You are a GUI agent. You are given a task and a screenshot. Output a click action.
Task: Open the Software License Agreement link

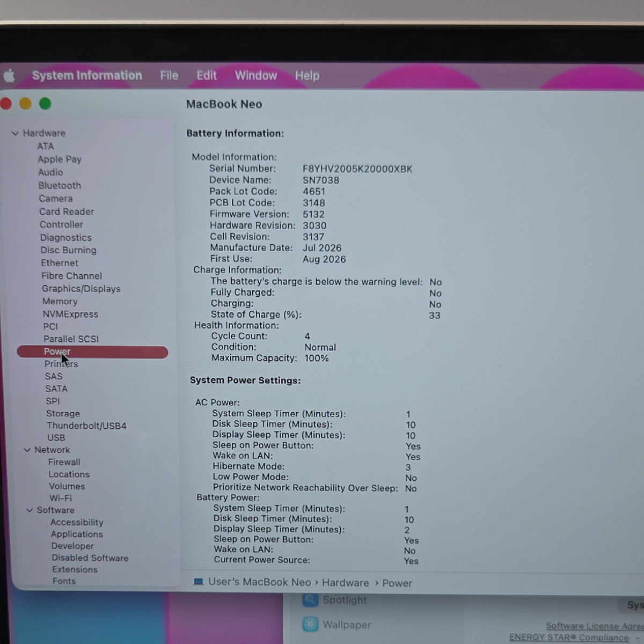point(595,626)
